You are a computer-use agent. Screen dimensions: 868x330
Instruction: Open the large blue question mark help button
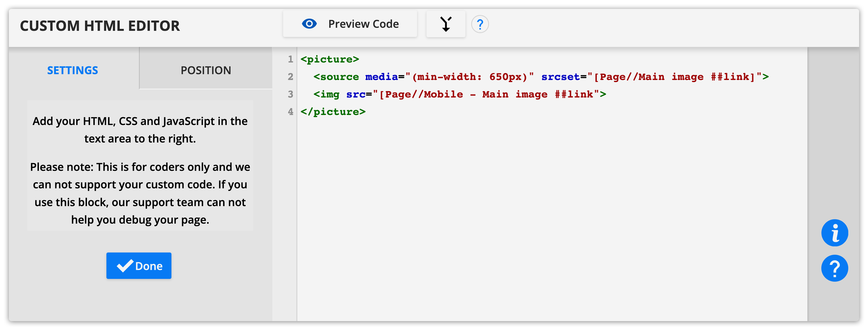click(x=834, y=268)
